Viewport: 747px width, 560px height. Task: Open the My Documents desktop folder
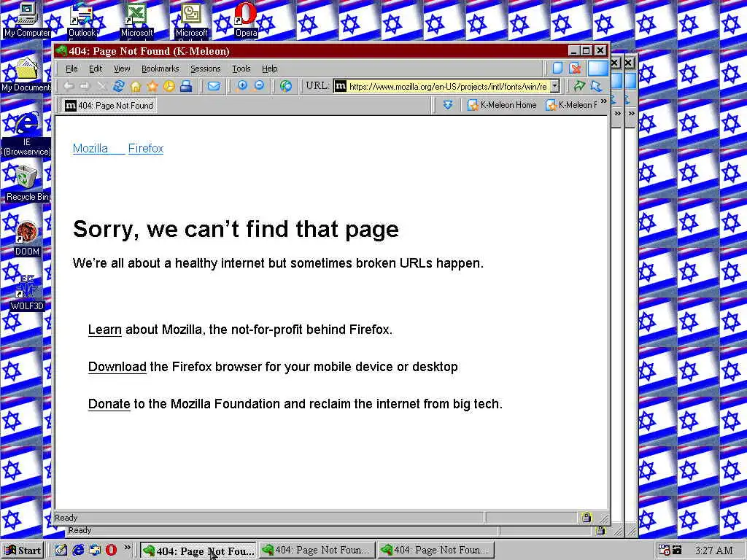point(26,75)
